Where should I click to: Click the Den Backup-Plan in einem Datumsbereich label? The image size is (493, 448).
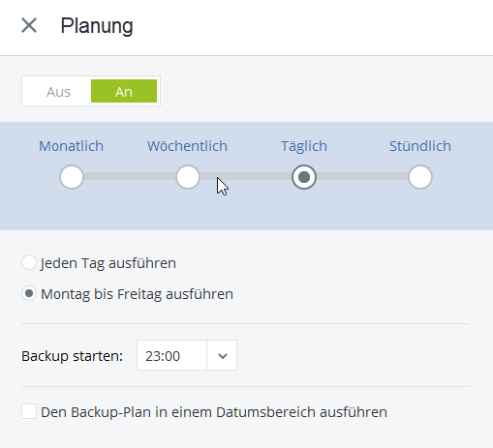tap(214, 412)
